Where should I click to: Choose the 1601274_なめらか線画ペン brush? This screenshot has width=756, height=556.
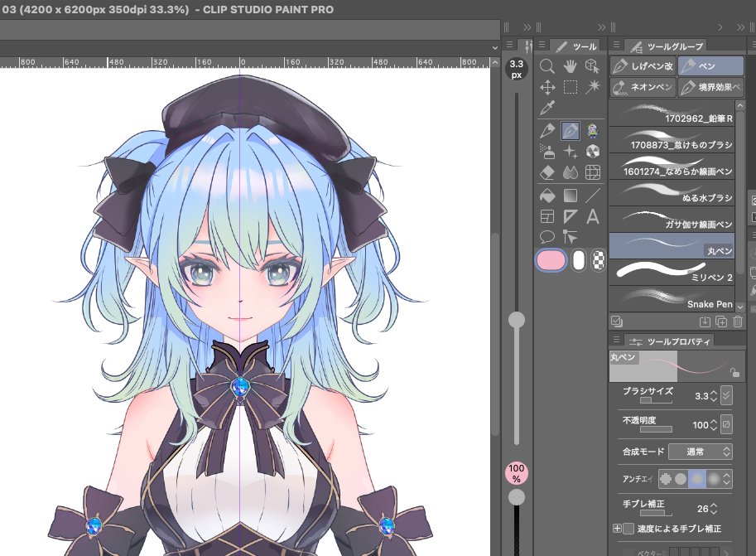pyautogui.click(x=672, y=167)
